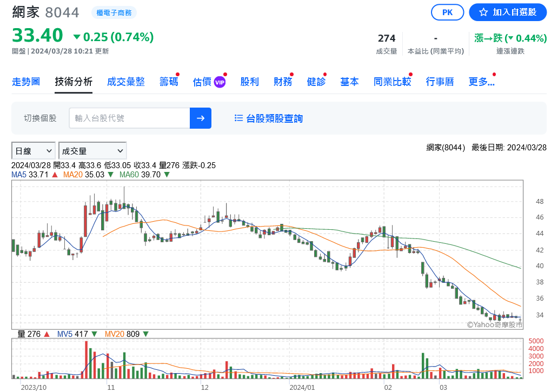Click the 漲→跌 (0.44%) indicator
Screen dimensions: 551x392
[510, 38]
